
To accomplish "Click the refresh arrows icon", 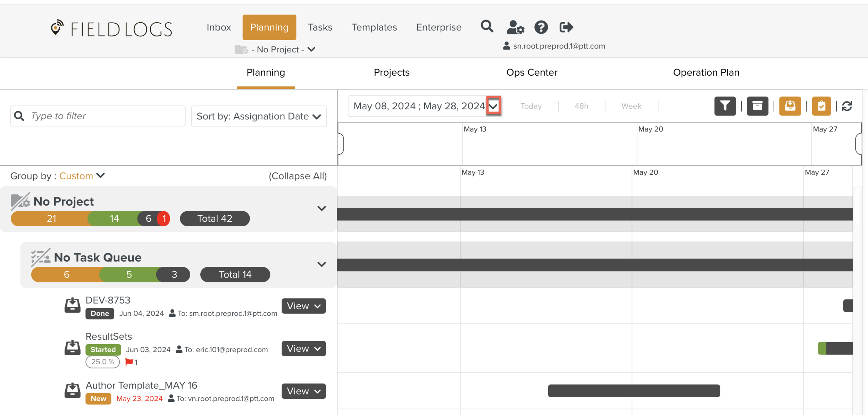I will click(847, 106).
